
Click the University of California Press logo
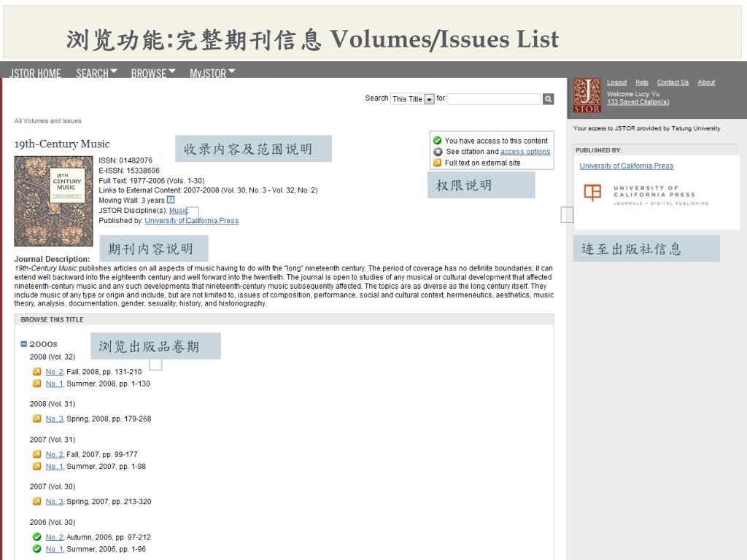click(x=646, y=194)
